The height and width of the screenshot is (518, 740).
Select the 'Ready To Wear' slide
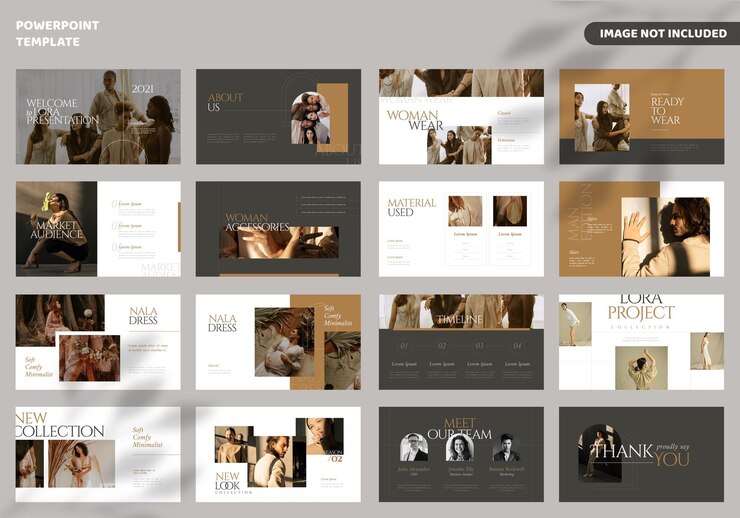tap(642, 117)
